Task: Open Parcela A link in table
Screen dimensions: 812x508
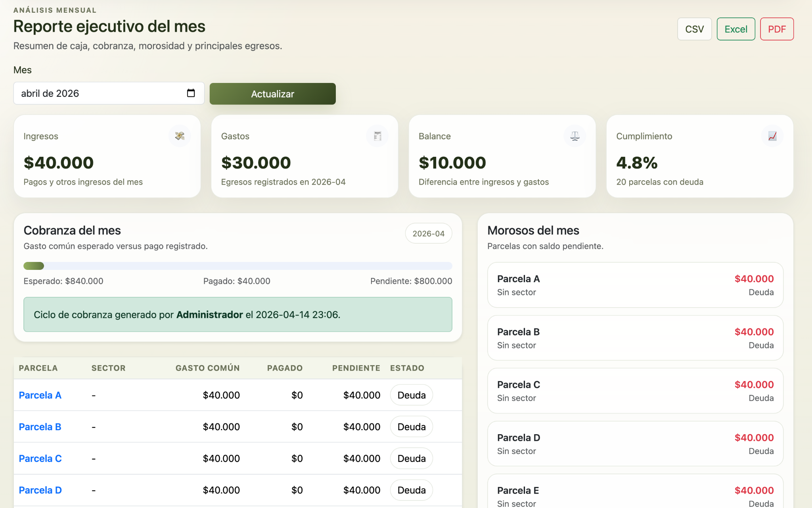Action: [40, 395]
